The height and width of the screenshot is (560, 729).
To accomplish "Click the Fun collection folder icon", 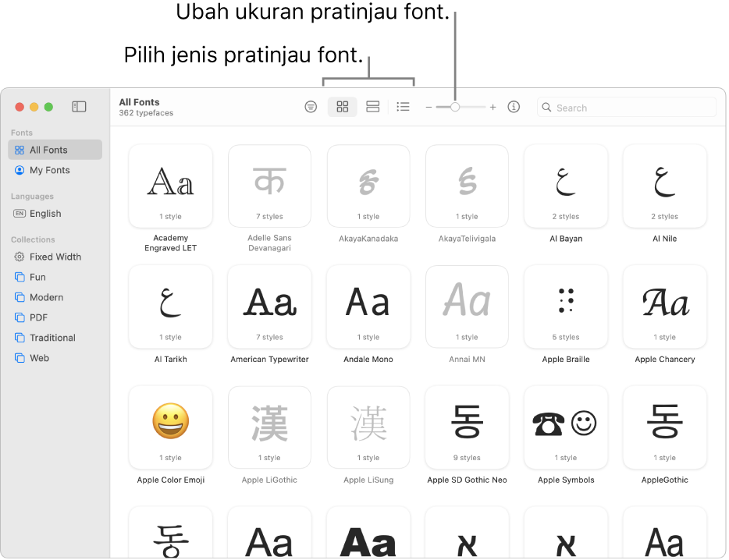I will pyautogui.click(x=20, y=277).
